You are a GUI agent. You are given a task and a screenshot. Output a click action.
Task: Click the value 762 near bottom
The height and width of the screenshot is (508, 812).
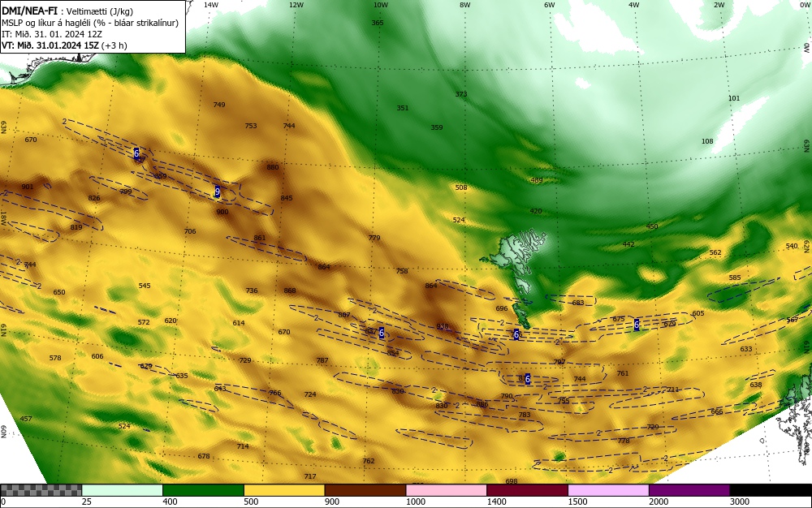(368, 461)
